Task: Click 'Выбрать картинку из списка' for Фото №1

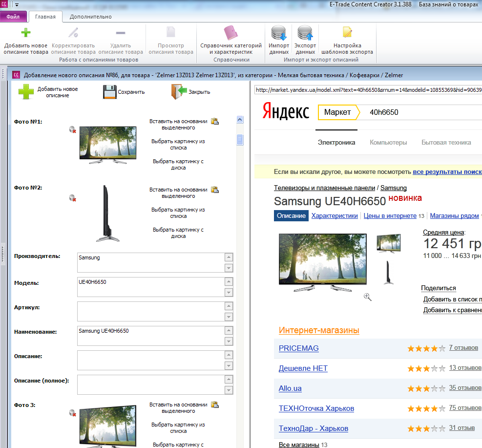Action: [x=178, y=144]
